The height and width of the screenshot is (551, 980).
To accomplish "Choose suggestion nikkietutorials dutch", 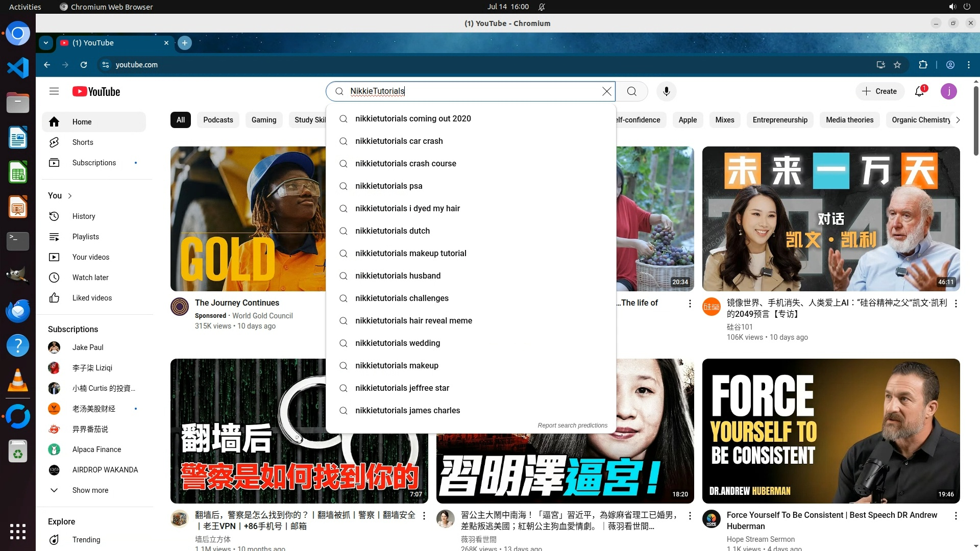I will tap(392, 231).
